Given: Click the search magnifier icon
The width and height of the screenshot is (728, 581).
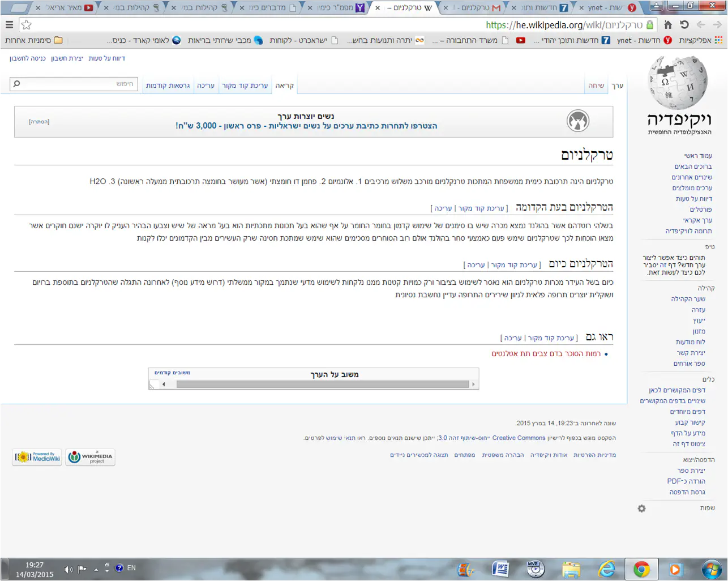Looking at the screenshot, I should [17, 84].
